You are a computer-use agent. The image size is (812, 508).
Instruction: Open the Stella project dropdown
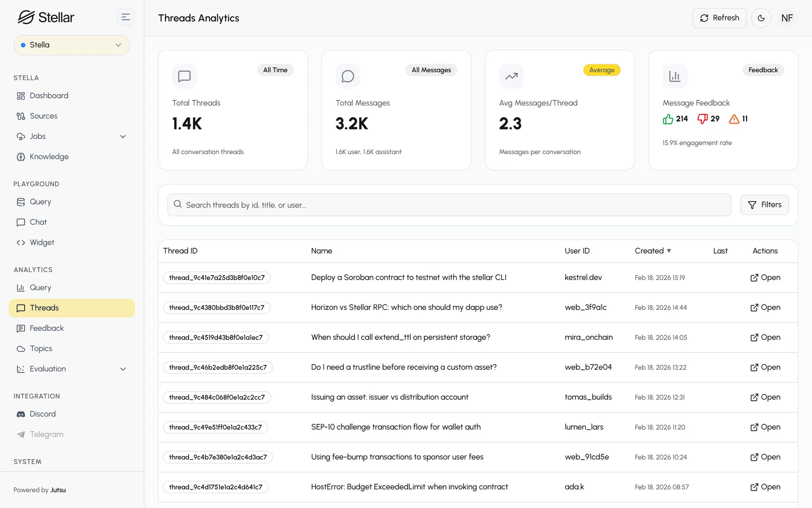pos(71,45)
